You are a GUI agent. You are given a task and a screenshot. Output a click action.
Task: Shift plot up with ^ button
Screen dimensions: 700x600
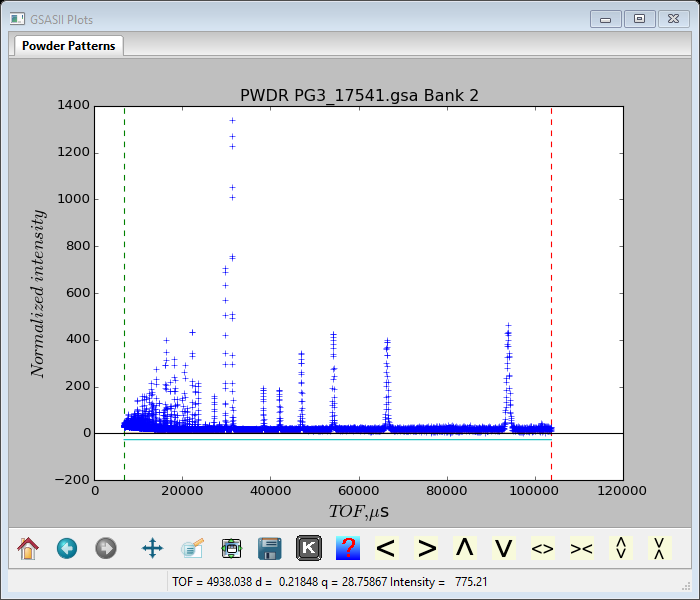coord(465,548)
